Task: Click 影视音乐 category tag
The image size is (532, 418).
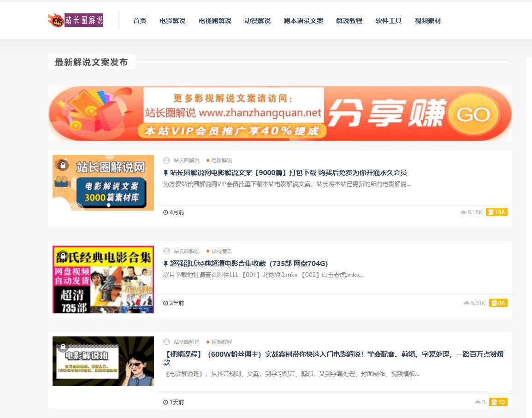Action: pos(222,252)
